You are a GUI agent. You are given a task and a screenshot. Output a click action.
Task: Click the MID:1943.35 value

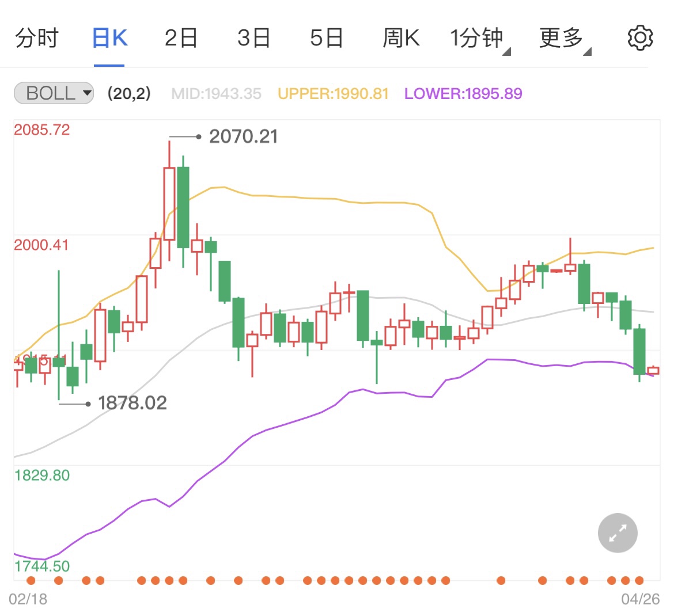216,94
